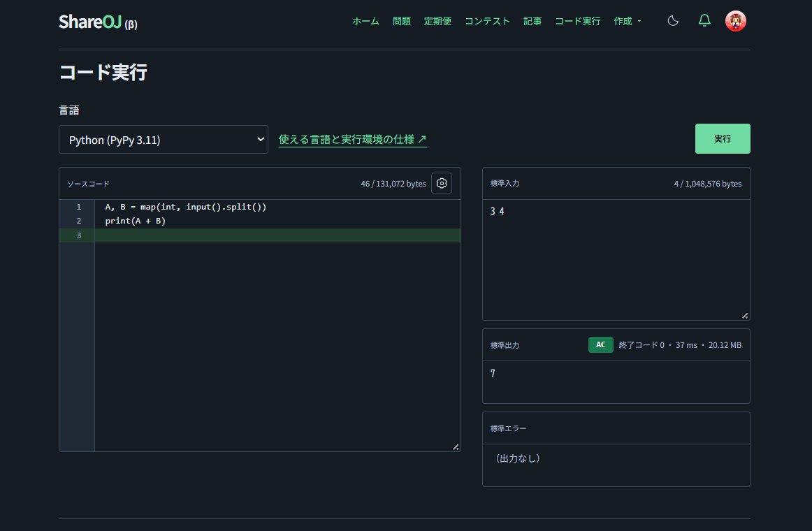Screen dimensions: 812x531
Task: Go to ホーム in the navigation
Action: tap(365, 21)
